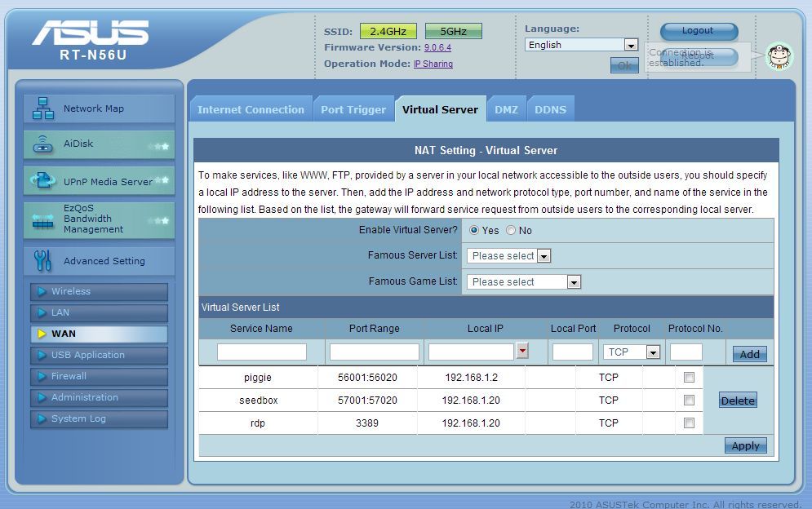Select Yes for Enable Virtual Server
The width and height of the screenshot is (812, 509).
coord(474,231)
